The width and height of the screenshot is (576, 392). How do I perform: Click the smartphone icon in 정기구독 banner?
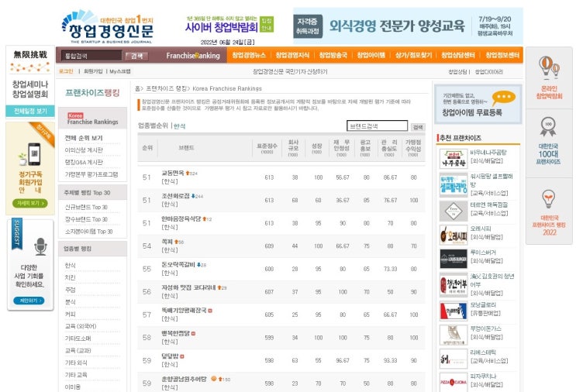pyautogui.click(x=34, y=154)
